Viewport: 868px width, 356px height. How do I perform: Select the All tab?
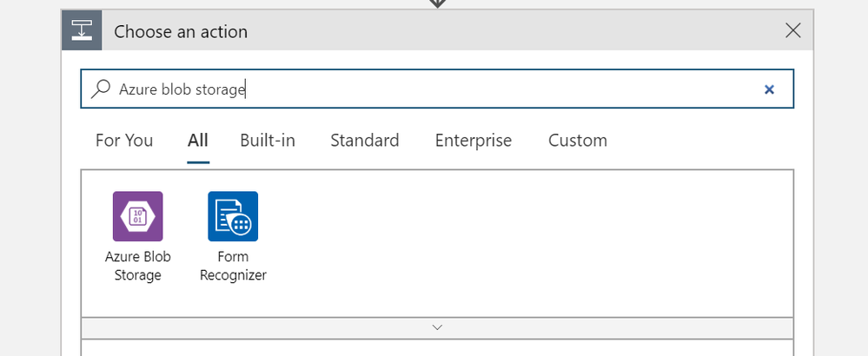(x=197, y=141)
